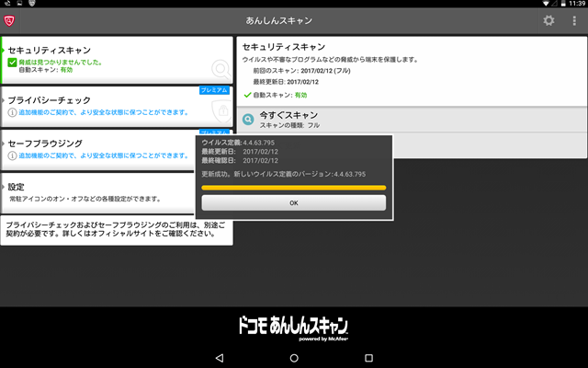Image resolution: width=588 pixels, height=368 pixels.
Task: Click the magnifier scan icon beside 今すぐスキャン
Action: pos(248,120)
